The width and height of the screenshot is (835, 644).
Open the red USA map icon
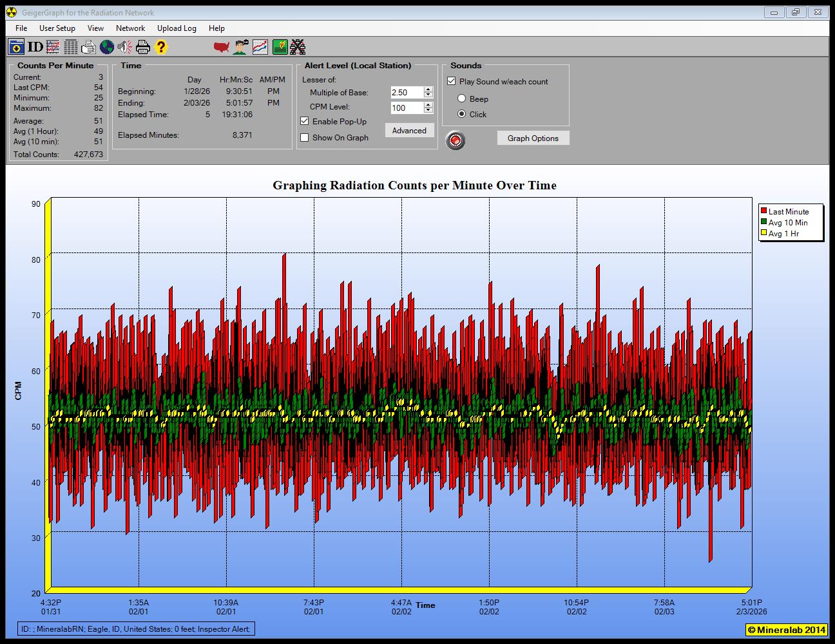pos(222,47)
